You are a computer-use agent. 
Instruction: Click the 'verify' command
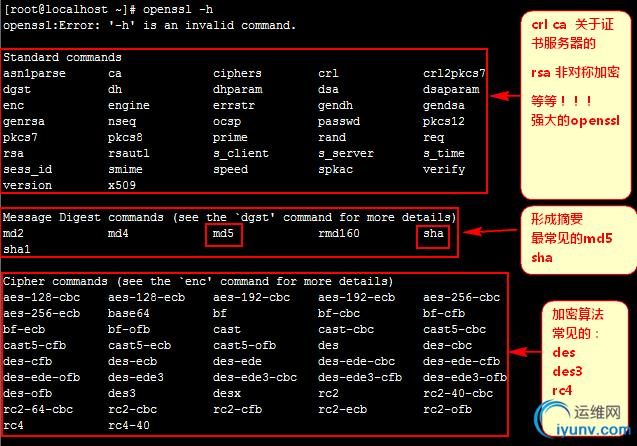444,169
